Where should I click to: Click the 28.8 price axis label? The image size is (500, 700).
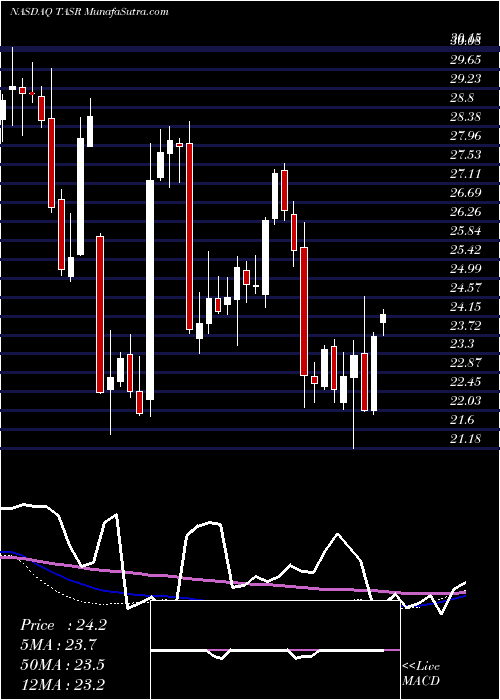pyautogui.click(x=462, y=98)
